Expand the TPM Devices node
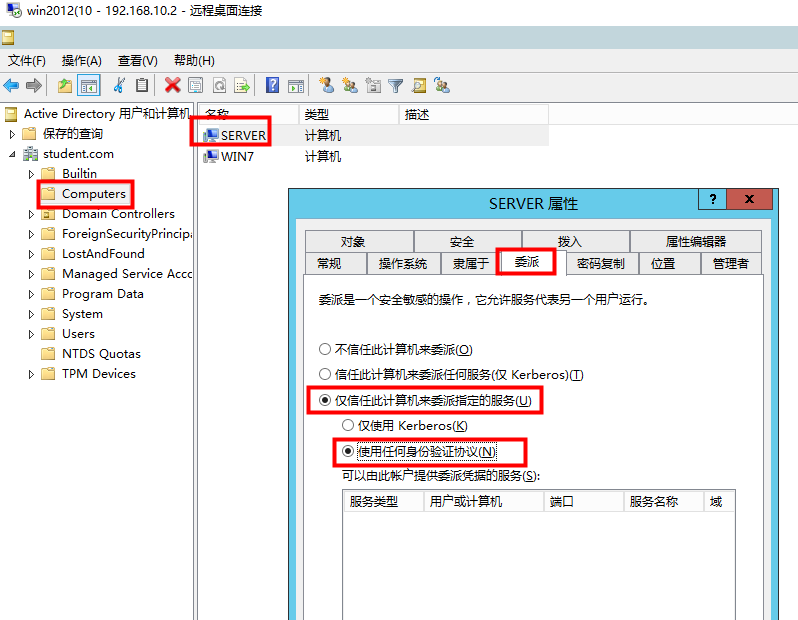The width and height of the screenshot is (798, 620). point(31,375)
